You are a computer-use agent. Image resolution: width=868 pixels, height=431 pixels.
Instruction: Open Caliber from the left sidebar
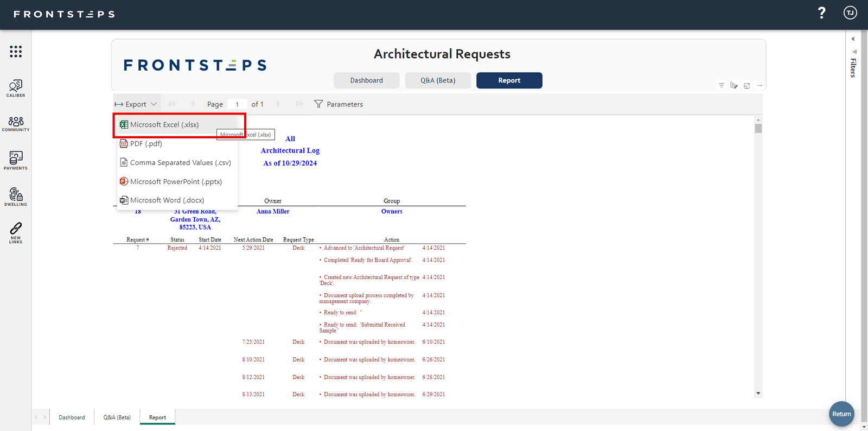click(x=16, y=88)
